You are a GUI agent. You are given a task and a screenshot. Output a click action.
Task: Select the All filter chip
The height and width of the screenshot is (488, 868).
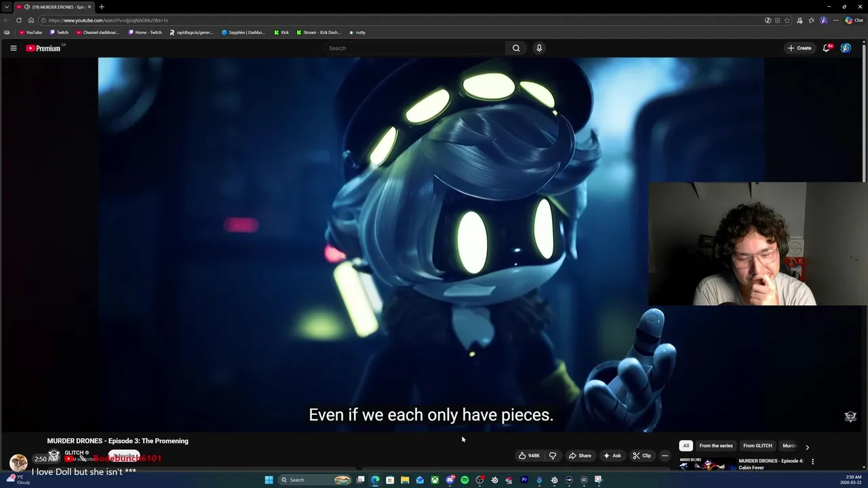[x=686, y=446]
